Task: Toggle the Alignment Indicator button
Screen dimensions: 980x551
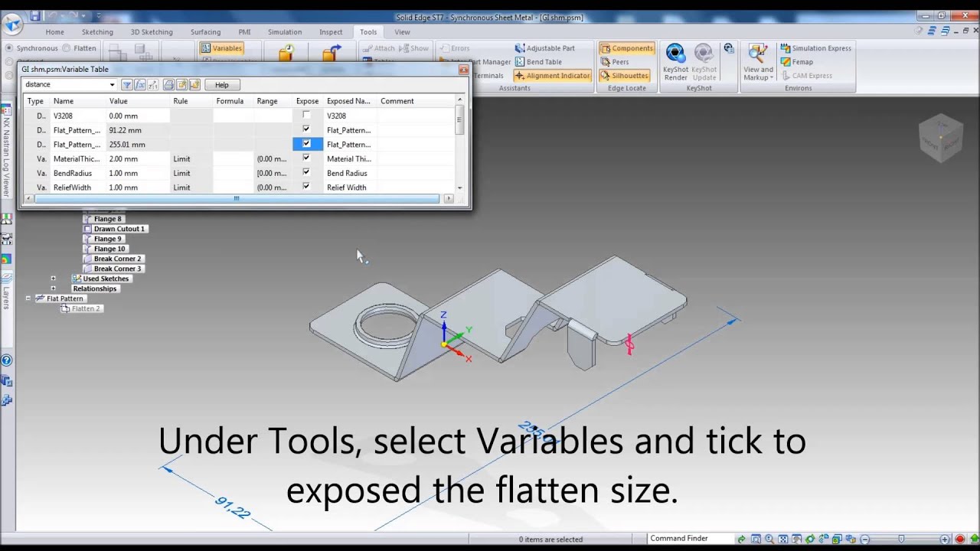Action: click(x=553, y=76)
